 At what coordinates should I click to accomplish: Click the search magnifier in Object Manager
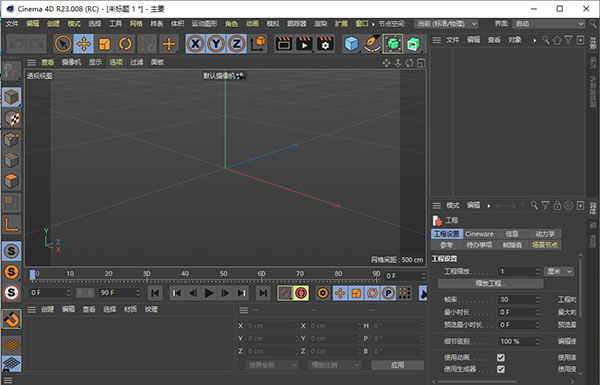click(x=546, y=40)
